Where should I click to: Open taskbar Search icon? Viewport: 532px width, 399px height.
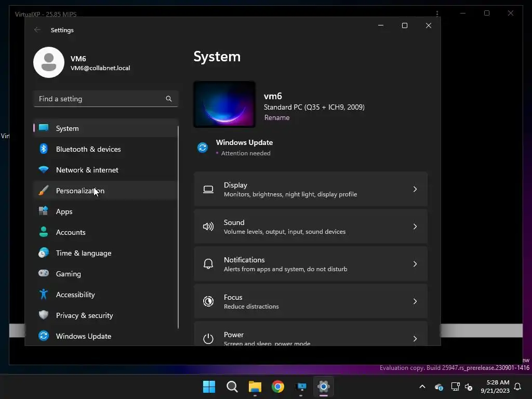tap(232, 387)
